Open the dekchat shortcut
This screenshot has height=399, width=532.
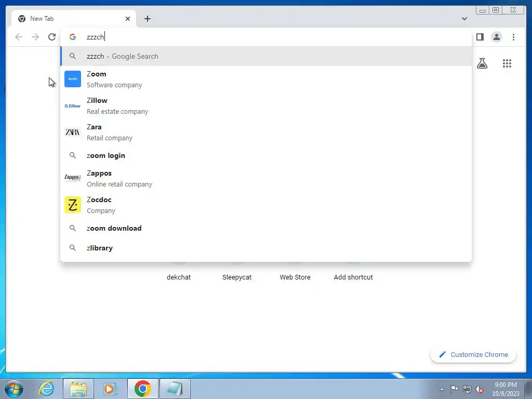pos(179,277)
